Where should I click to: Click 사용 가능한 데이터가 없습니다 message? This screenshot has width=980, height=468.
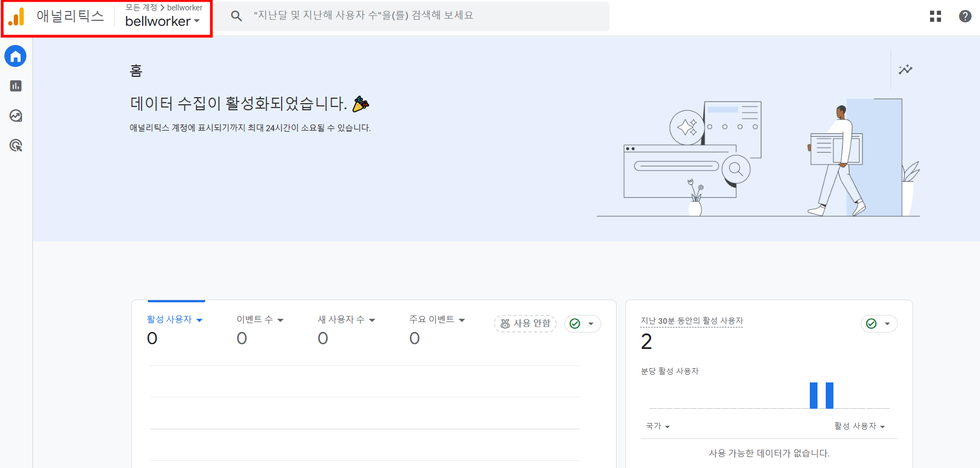[769, 453]
